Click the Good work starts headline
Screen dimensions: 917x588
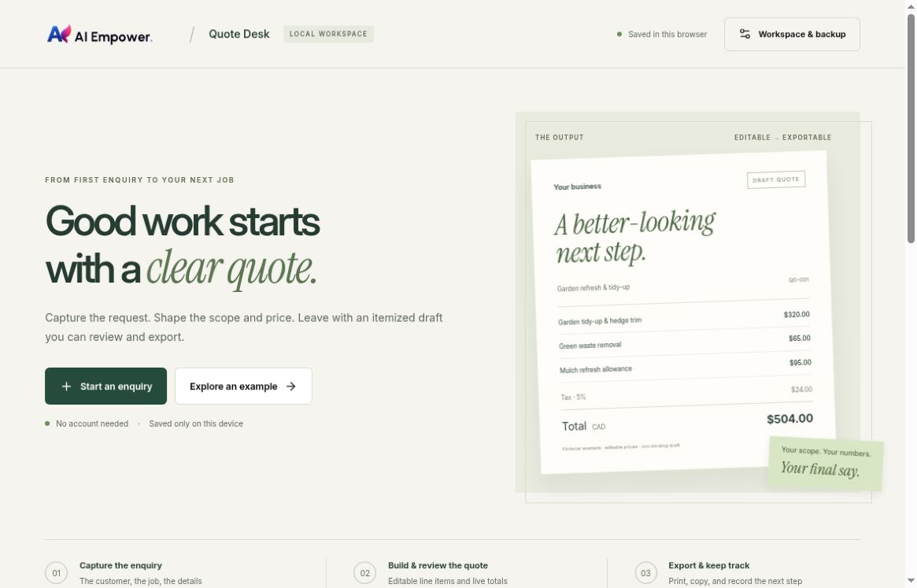pyautogui.click(x=183, y=222)
